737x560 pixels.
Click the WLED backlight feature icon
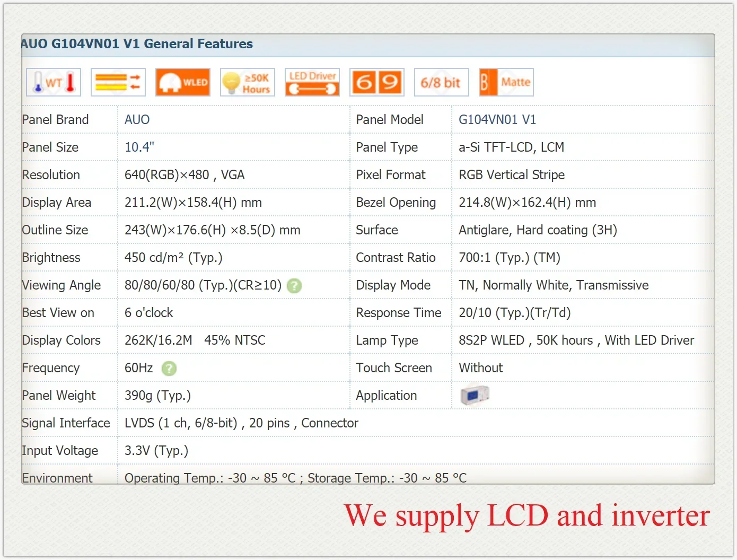pyautogui.click(x=183, y=82)
